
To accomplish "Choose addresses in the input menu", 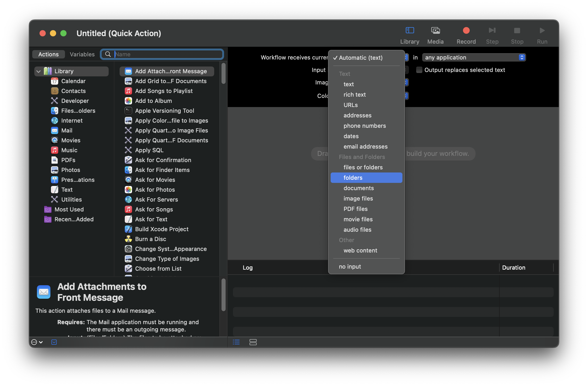I will click(366, 115).
